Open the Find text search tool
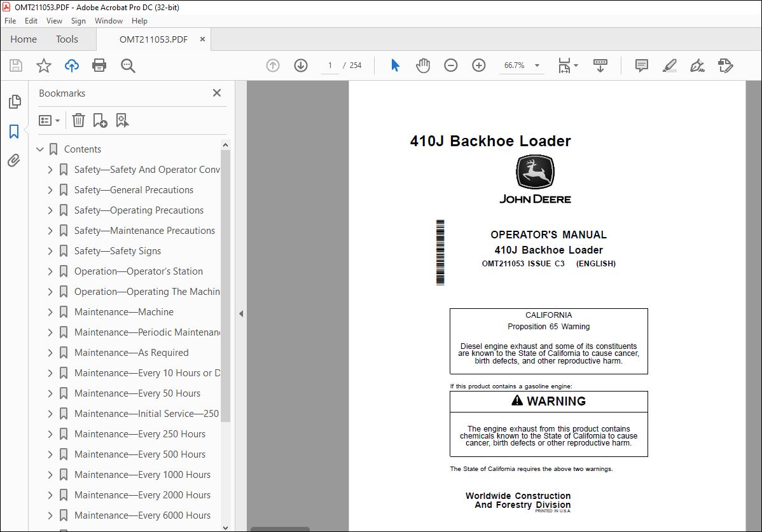This screenshot has width=762, height=532. pos(128,65)
